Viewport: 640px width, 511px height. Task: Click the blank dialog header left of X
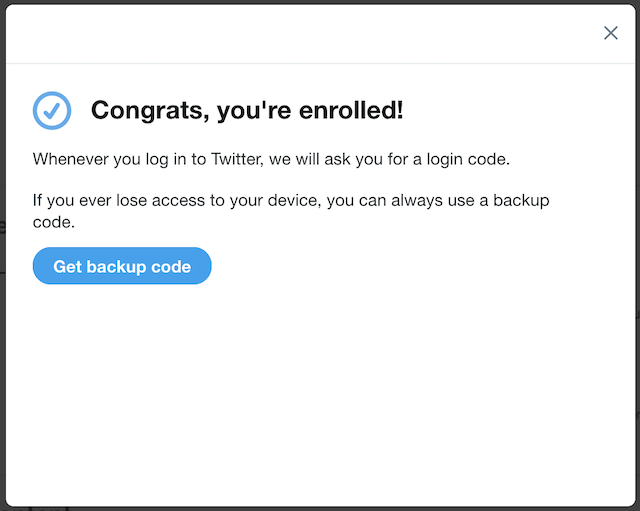coord(300,33)
